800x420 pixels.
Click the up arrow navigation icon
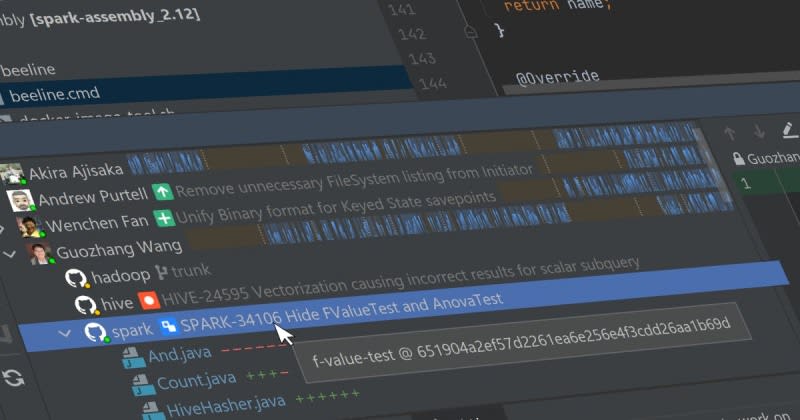(x=730, y=132)
